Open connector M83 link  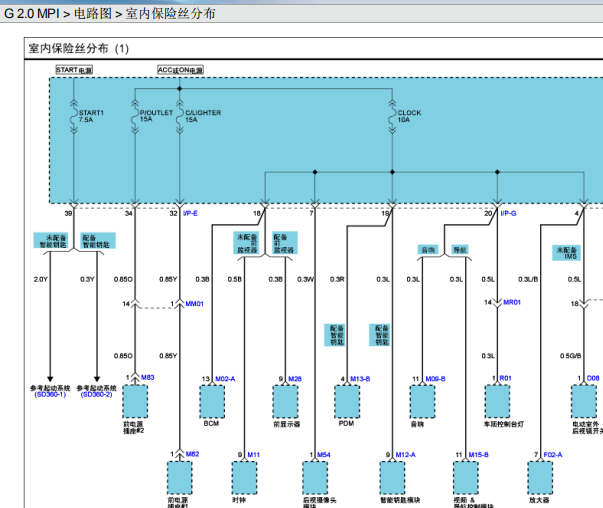[x=148, y=378]
